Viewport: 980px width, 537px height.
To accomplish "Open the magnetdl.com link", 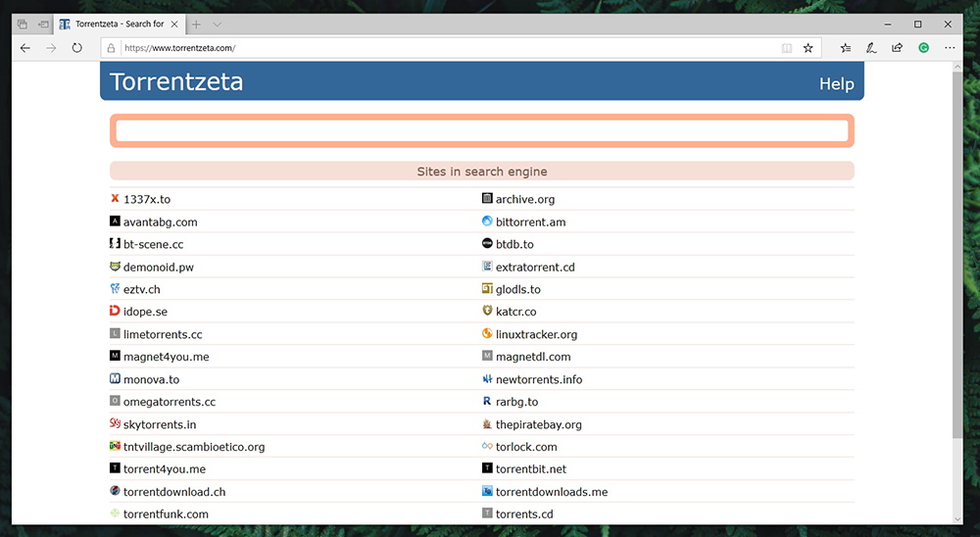I will click(533, 357).
